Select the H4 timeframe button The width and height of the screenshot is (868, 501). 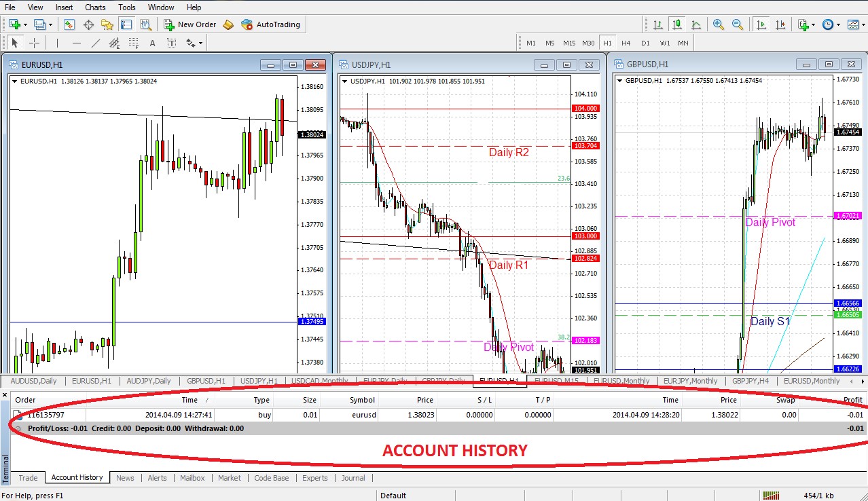click(x=626, y=42)
